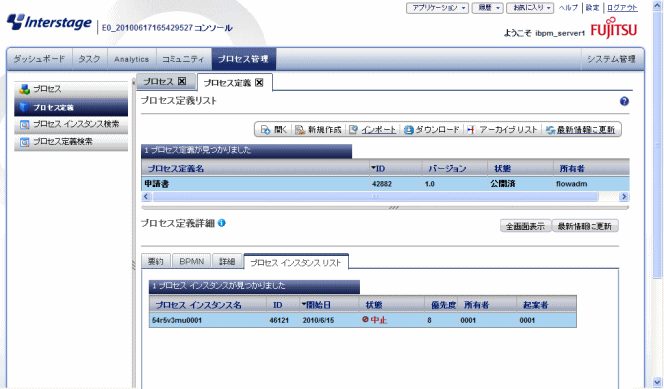Screen dimensions: 664x389
Task: Open the コミュニティ tab
Action: 183,59
